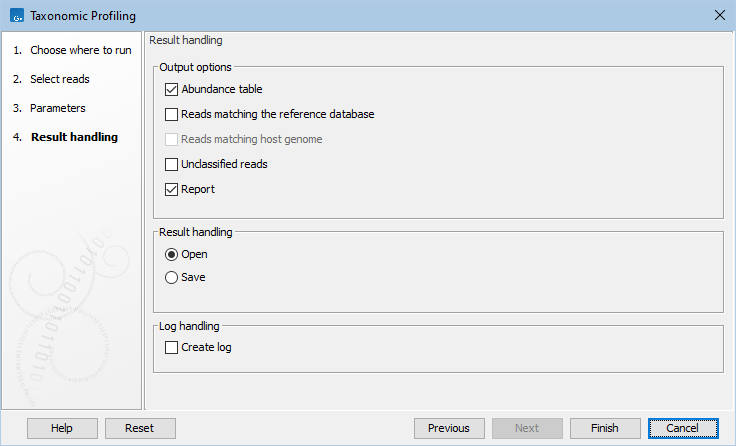Click the Taxonomic Profiling app icon in title bar
Image resolution: width=736 pixels, height=446 pixels.
point(16,16)
